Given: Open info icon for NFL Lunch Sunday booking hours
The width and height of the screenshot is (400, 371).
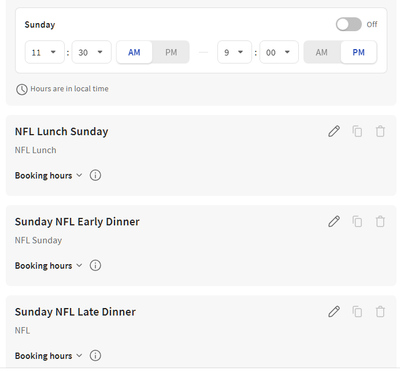Looking at the screenshot, I should pos(95,175).
